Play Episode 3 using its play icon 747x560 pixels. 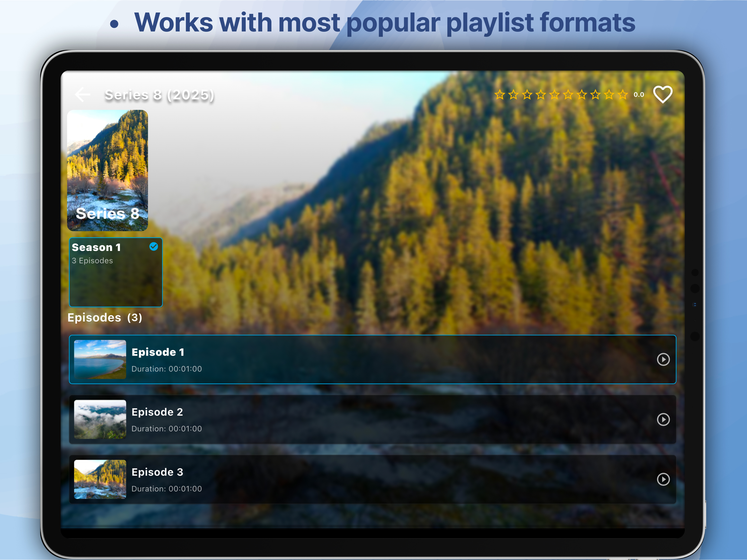click(x=663, y=479)
